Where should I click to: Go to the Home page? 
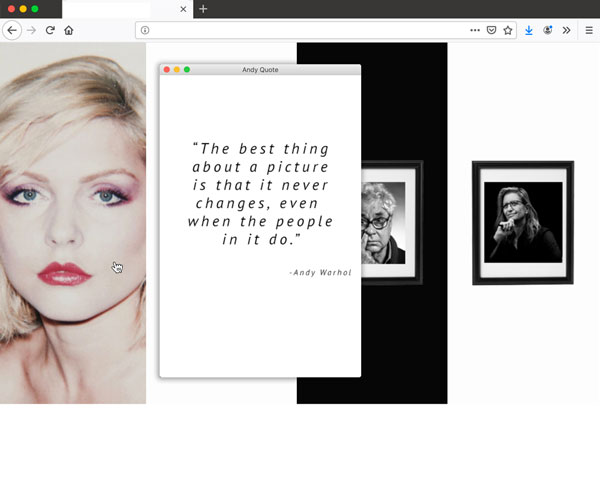69,30
